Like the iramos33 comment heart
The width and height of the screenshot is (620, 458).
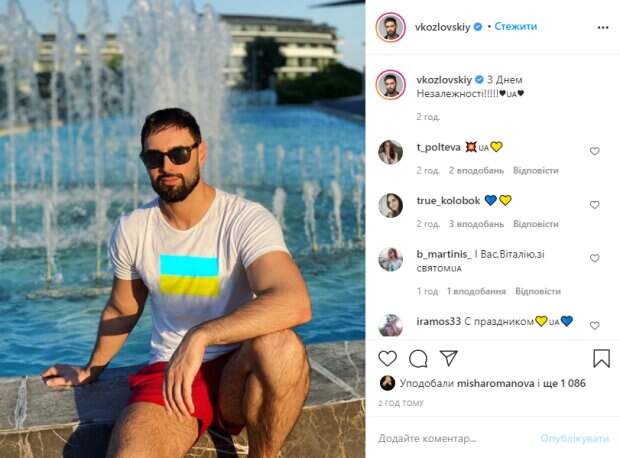pyautogui.click(x=594, y=326)
